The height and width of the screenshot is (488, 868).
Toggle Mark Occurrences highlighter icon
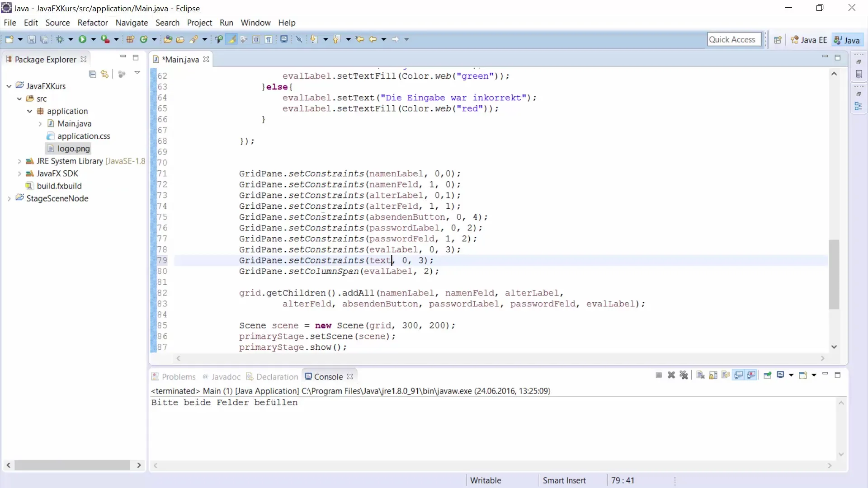[232, 39]
